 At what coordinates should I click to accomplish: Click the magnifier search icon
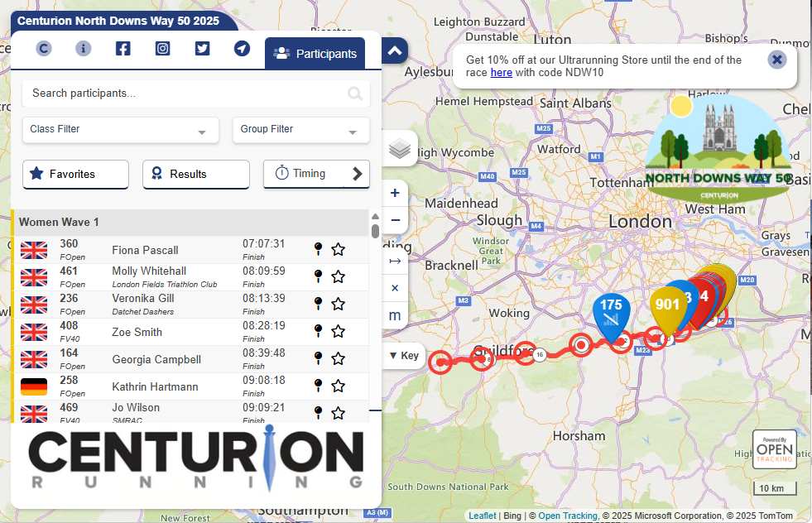(355, 94)
